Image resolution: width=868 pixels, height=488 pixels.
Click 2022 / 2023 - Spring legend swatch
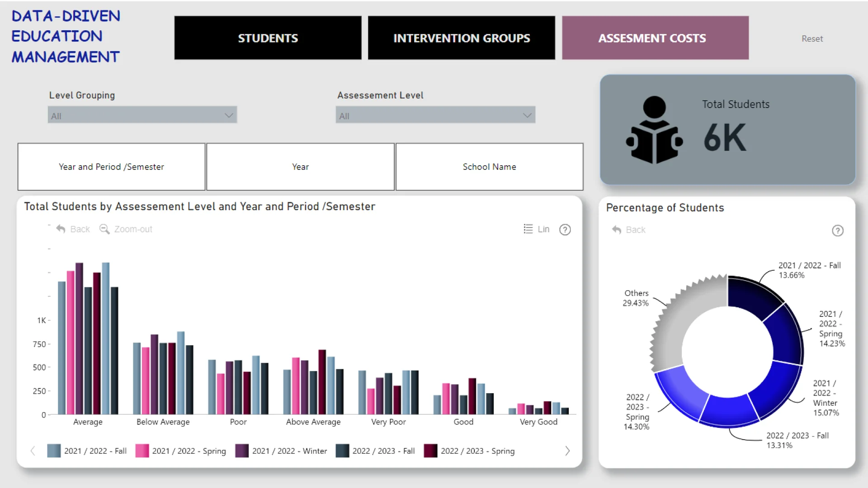[430, 450]
